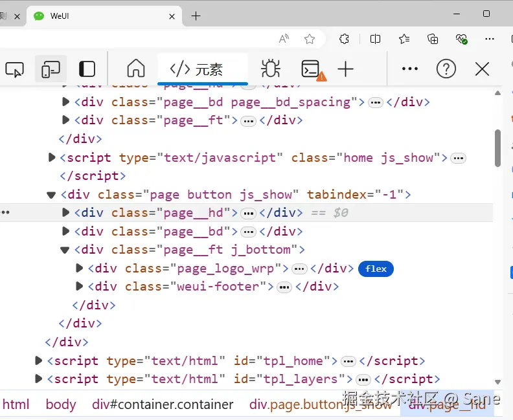
Task: Open Browser essentials heart icon
Action: point(462,39)
